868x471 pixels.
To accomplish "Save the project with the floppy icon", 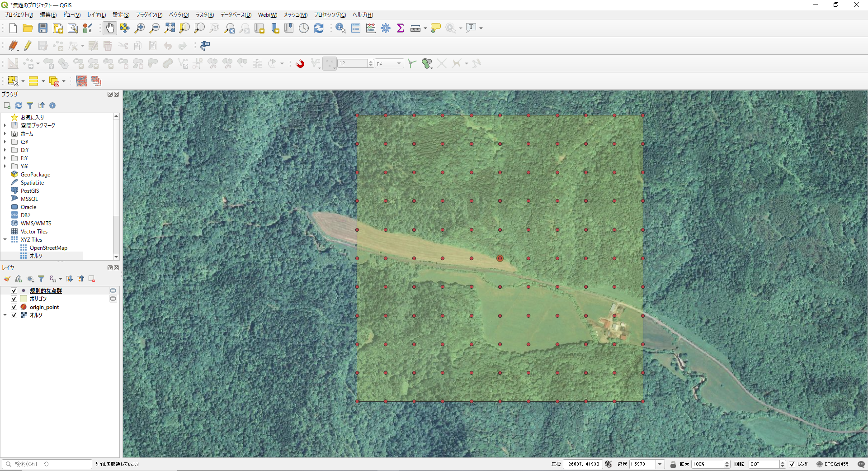I will point(43,28).
